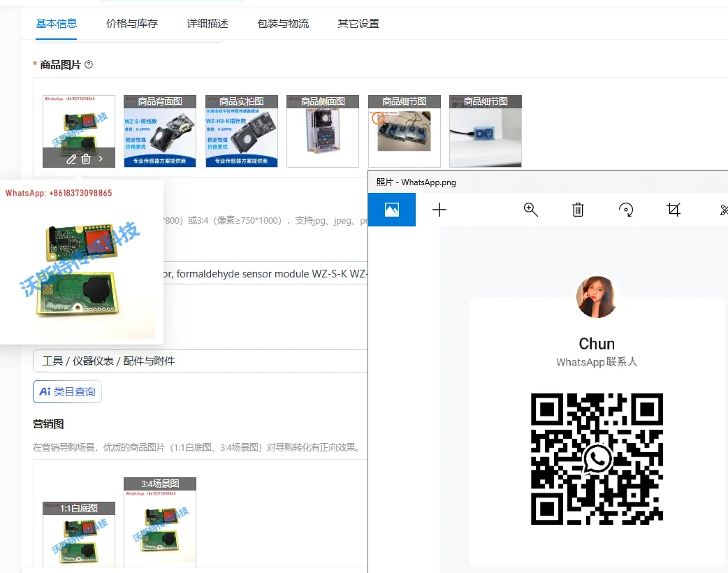Click the plus add-to icon in Photos
The height and width of the screenshot is (573, 728).
(x=439, y=210)
